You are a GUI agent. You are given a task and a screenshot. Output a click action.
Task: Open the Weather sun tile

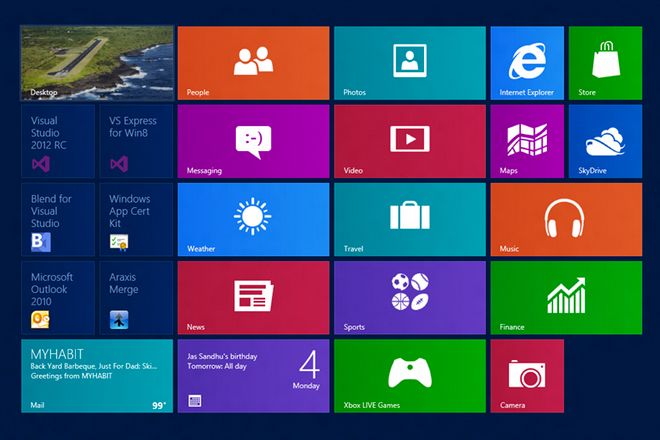coord(253,219)
